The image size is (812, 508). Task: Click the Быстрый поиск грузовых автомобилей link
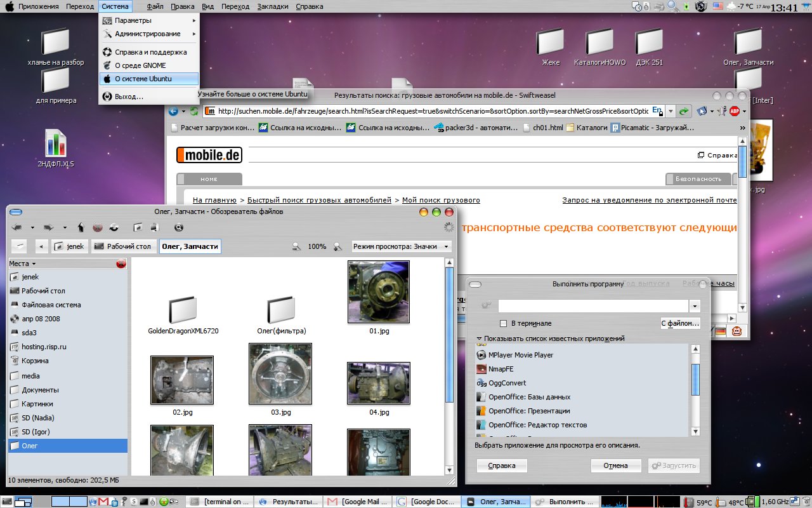pyautogui.click(x=319, y=200)
